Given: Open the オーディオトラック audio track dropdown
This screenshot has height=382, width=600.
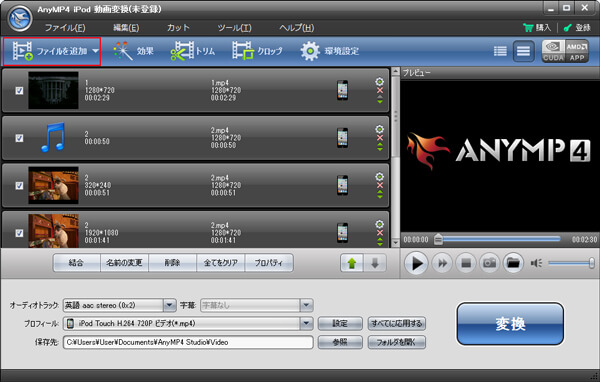Looking at the screenshot, I should pos(170,305).
